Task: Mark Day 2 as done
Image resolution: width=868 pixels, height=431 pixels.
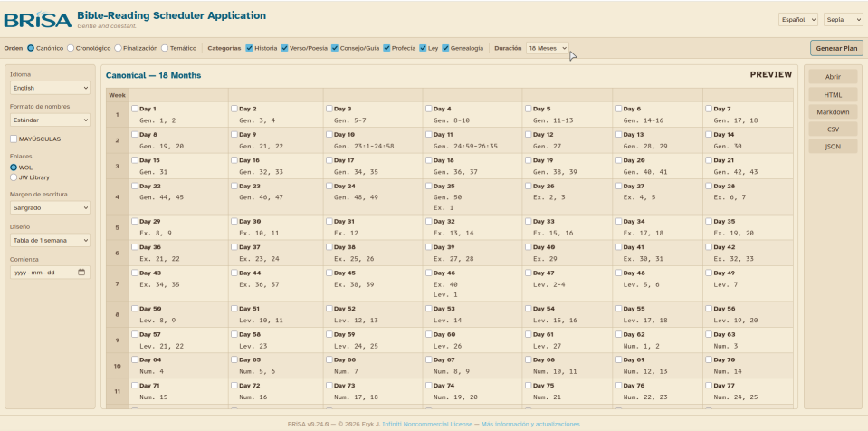Action: pos(234,109)
